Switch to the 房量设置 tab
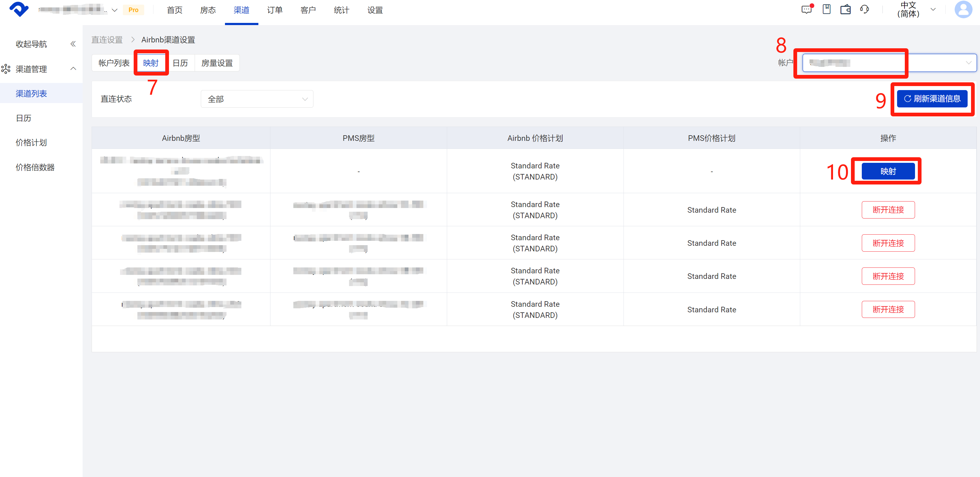This screenshot has height=477, width=980. (217, 63)
